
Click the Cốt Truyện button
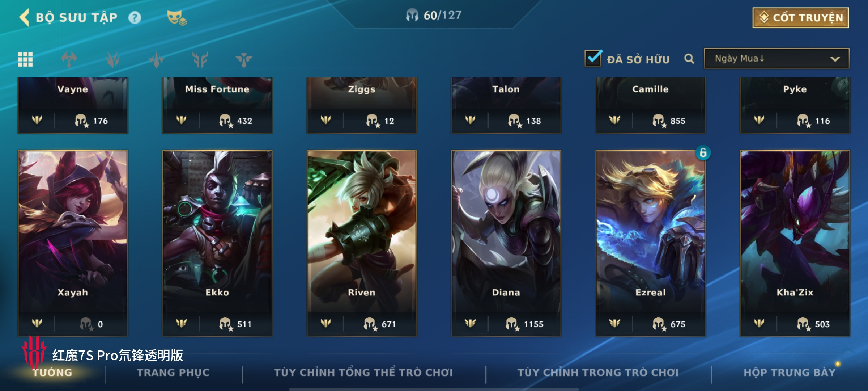801,18
